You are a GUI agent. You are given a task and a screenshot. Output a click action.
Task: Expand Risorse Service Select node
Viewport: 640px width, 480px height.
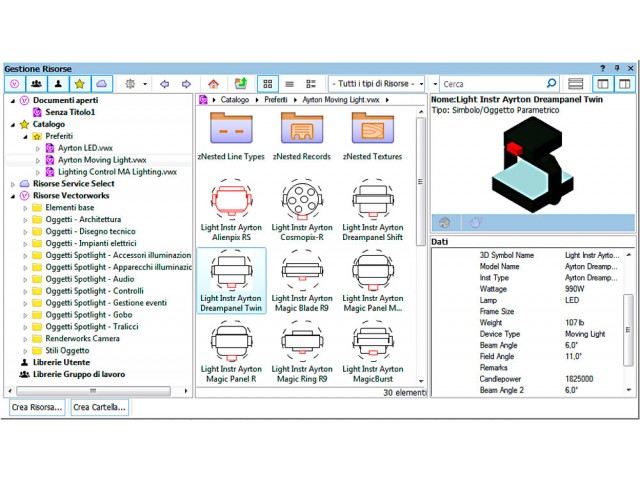[13, 184]
